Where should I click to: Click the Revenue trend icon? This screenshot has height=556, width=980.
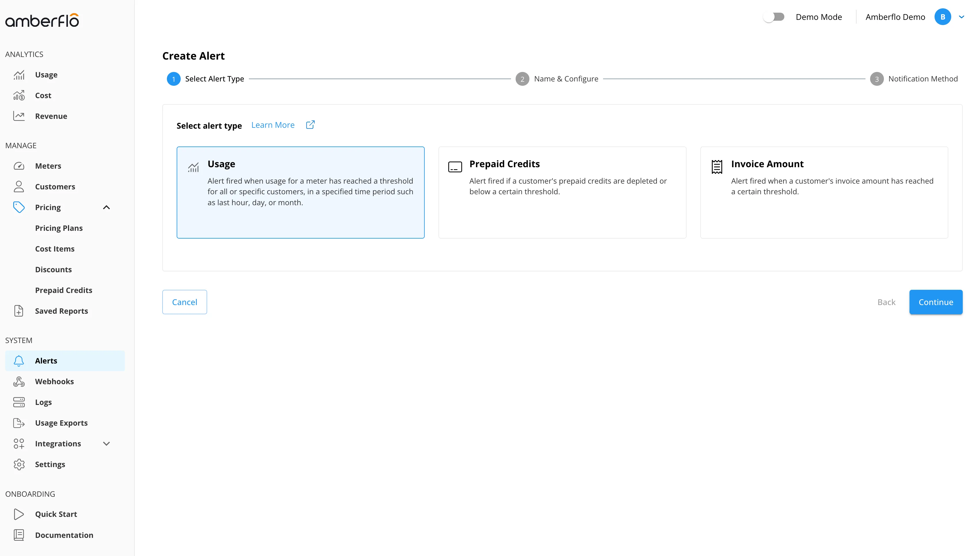19,116
